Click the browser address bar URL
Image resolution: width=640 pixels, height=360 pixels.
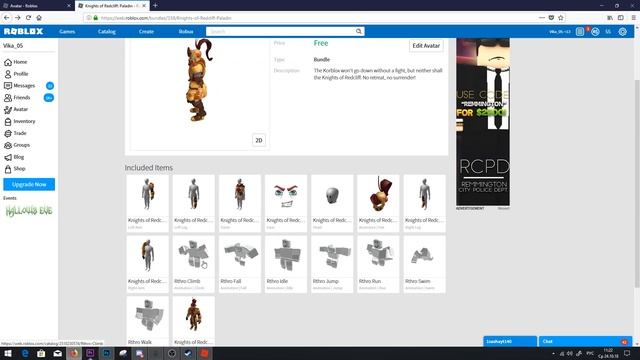166,18
